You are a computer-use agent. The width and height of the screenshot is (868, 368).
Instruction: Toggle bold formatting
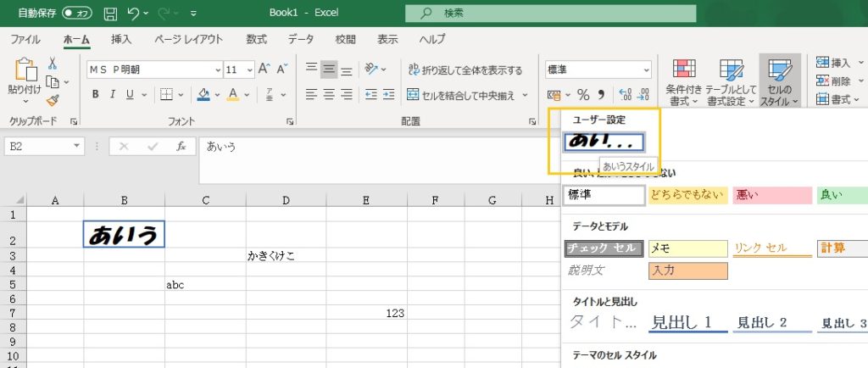95,94
